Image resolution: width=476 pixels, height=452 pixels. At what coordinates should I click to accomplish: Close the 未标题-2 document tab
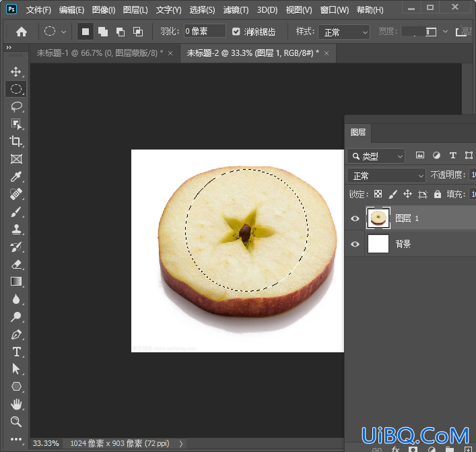[x=327, y=53]
